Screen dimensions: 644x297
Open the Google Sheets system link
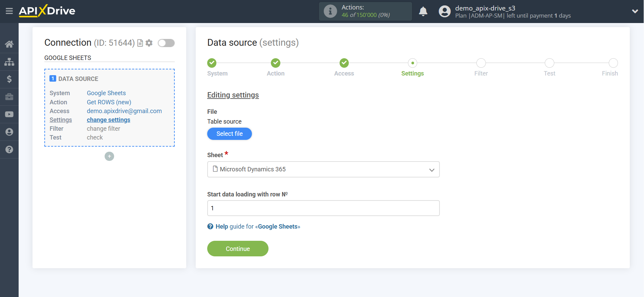(x=106, y=93)
